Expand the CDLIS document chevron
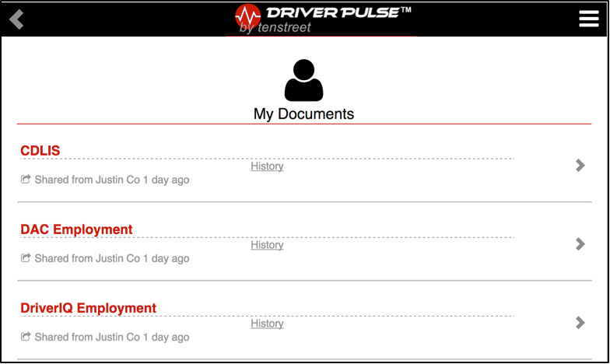 pyautogui.click(x=580, y=165)
